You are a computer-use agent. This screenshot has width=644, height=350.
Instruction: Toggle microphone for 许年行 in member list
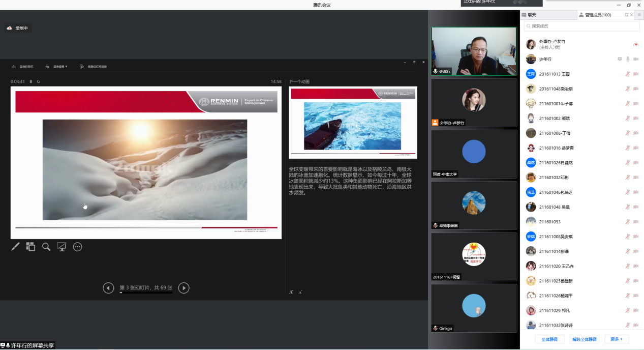coord(628,60)
